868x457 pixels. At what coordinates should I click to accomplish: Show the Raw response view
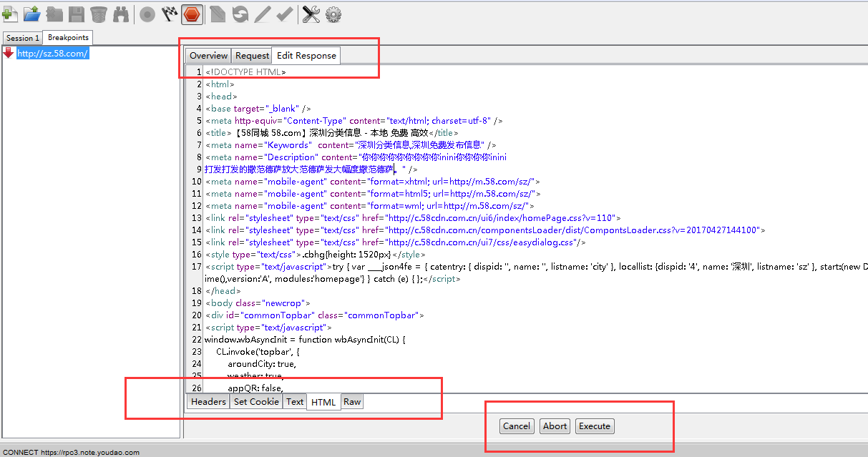[352, 402]
